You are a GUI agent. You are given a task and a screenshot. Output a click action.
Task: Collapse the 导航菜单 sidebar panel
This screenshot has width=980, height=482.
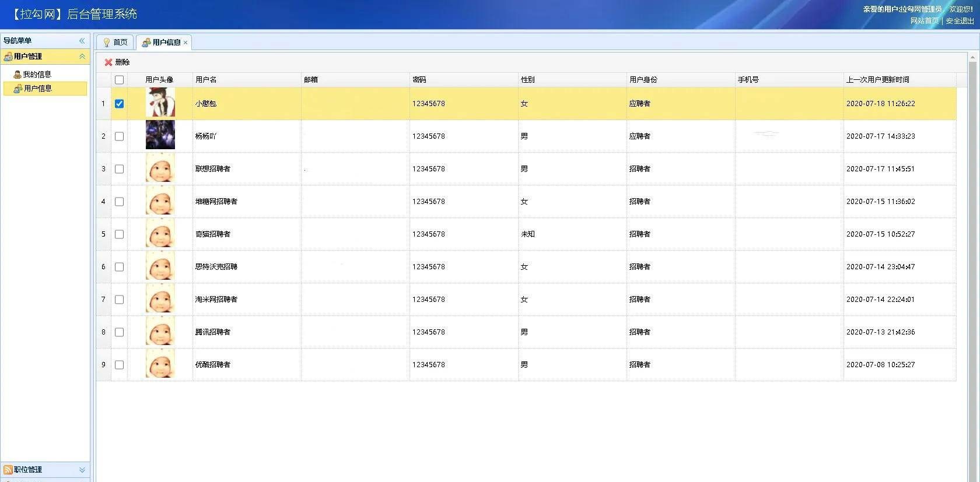pyautogui.click(x=82, y=41)
